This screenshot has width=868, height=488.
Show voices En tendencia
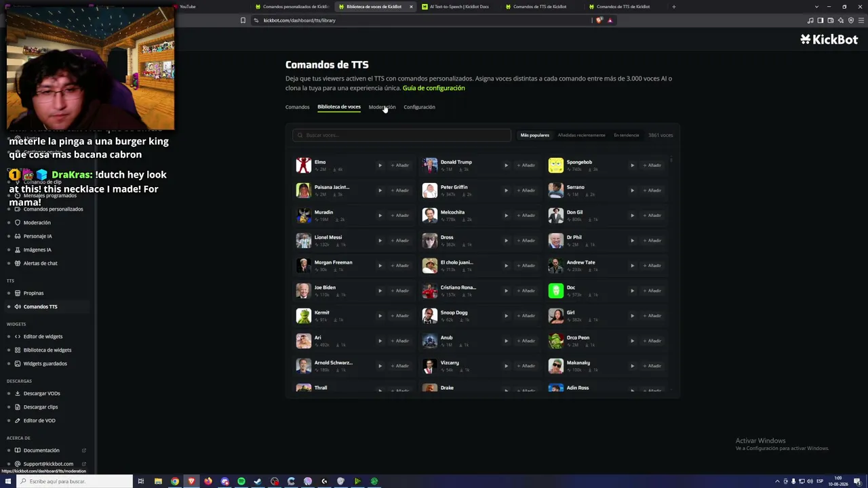tap(627, 136)
